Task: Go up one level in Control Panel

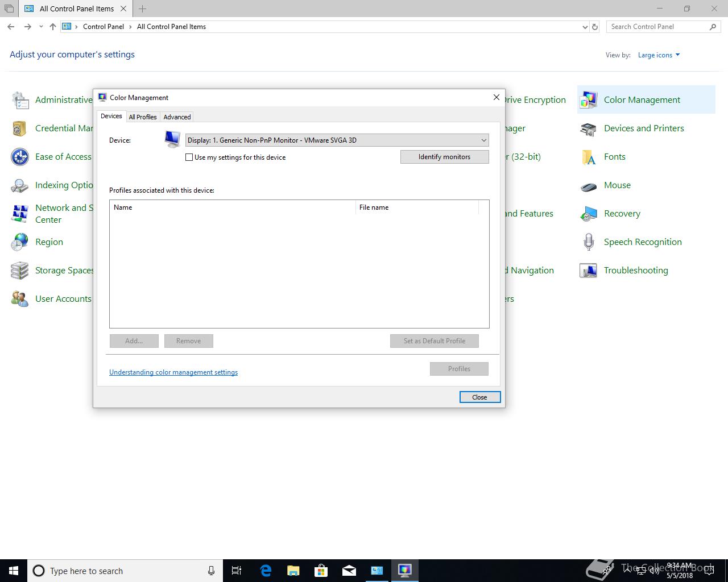Action: pyautogui.click(x=53, y=27)
